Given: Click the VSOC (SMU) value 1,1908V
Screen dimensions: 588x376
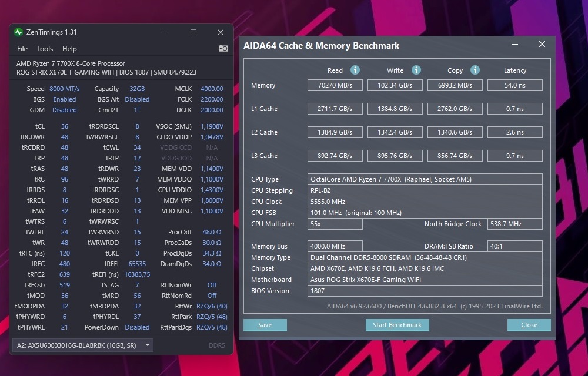Looking at the screenshot, I should click(212, 126).
